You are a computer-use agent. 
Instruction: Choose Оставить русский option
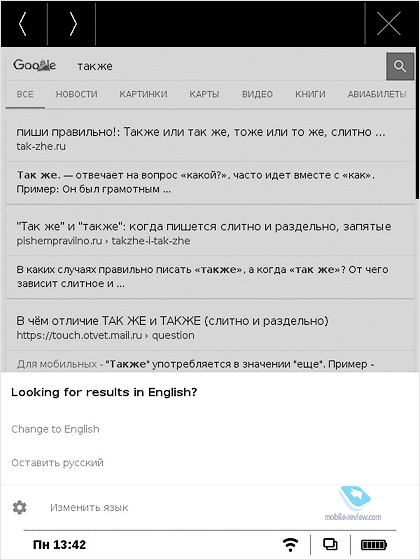click(57, 462)
